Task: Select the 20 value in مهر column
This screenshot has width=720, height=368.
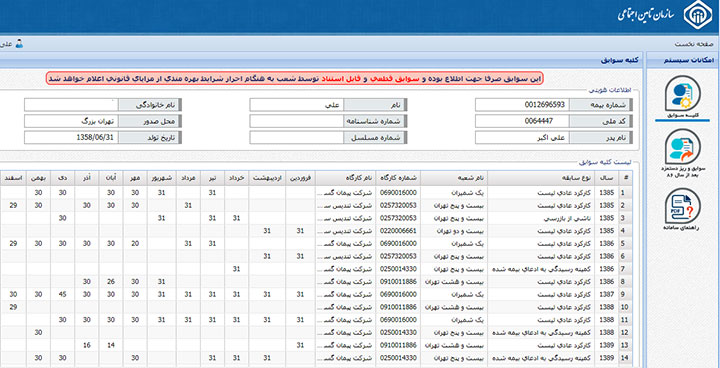Action: 135,243
